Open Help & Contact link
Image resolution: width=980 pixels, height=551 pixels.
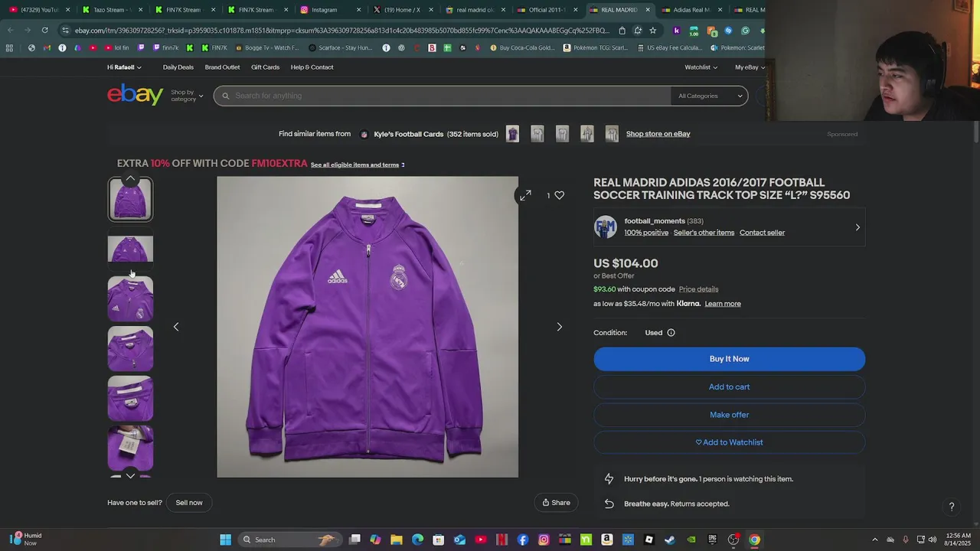[312, 67]
